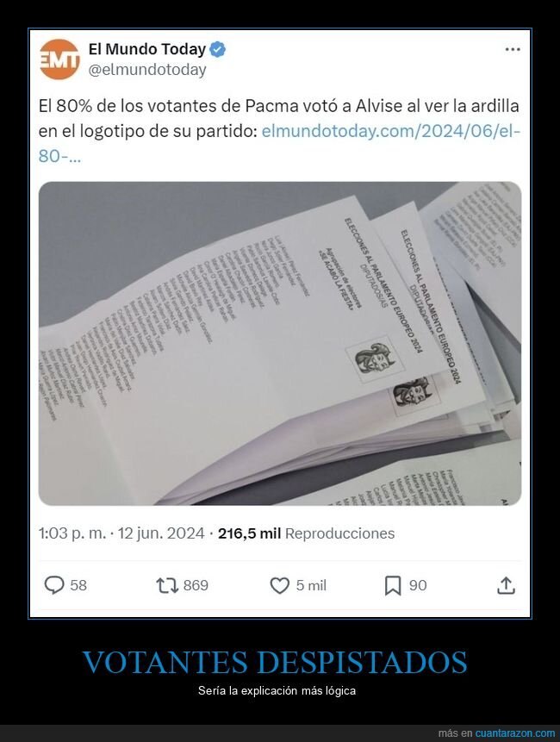Screen dimensions: 560x742
Task: Click the @elmundotoday handle
Action: coord(147,70)
